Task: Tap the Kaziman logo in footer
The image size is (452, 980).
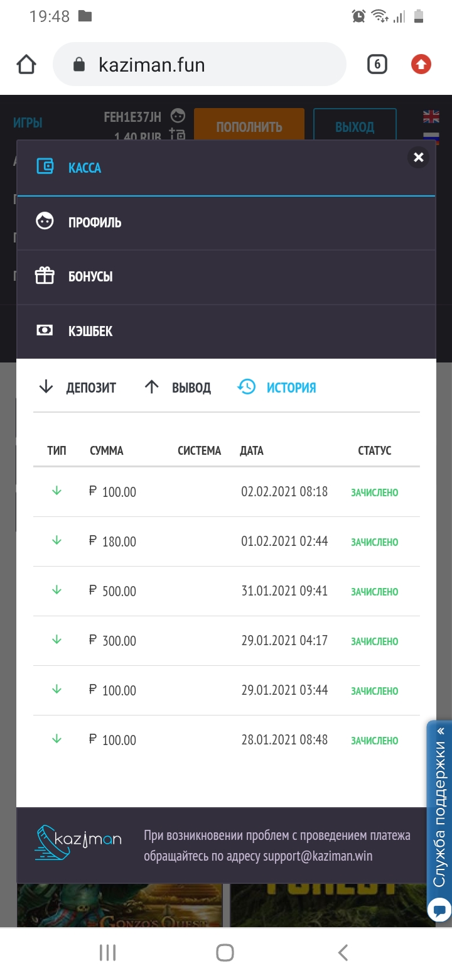Action: pyautogui.click(x=78, y=842)
